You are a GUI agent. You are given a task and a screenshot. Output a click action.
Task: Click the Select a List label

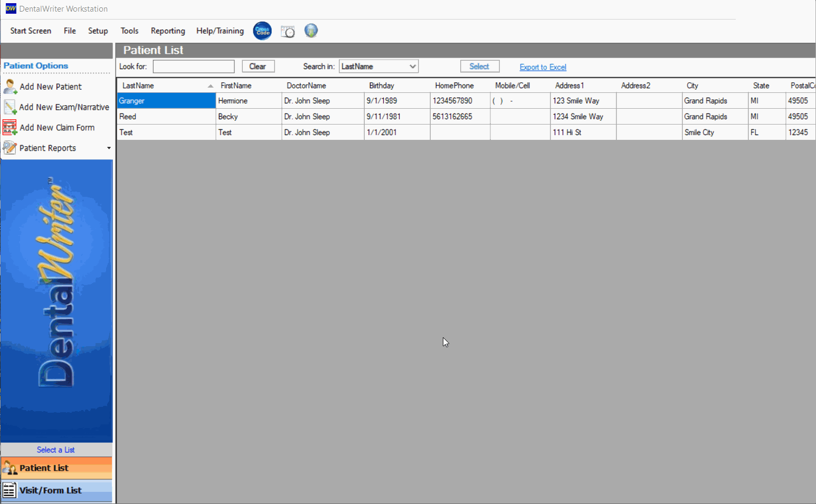[x=56, y=450]
